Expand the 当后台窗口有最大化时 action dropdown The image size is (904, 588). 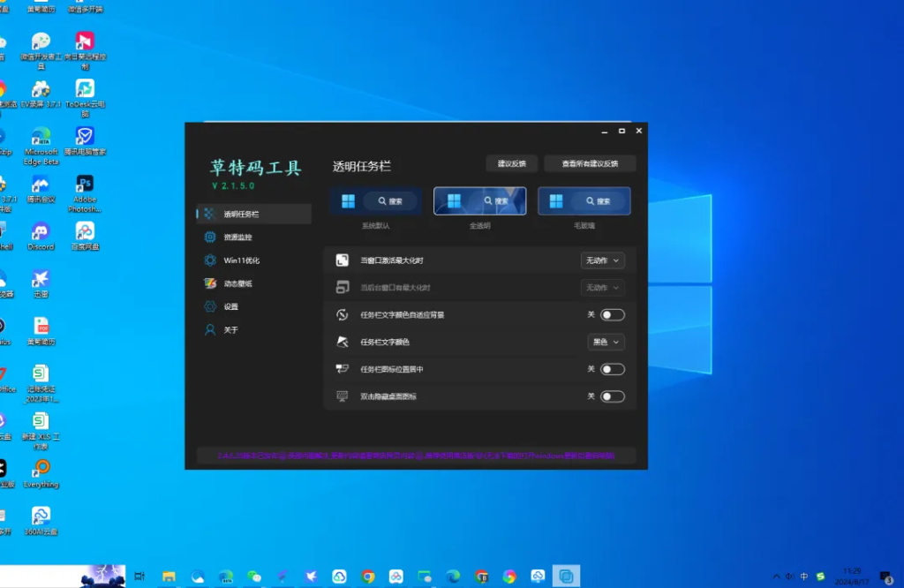(x=602, y=288)
